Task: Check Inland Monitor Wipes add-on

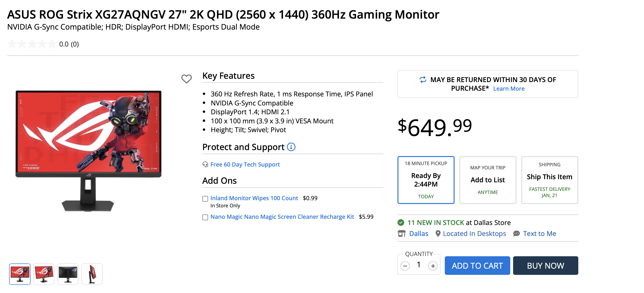Action: (205, 199)
